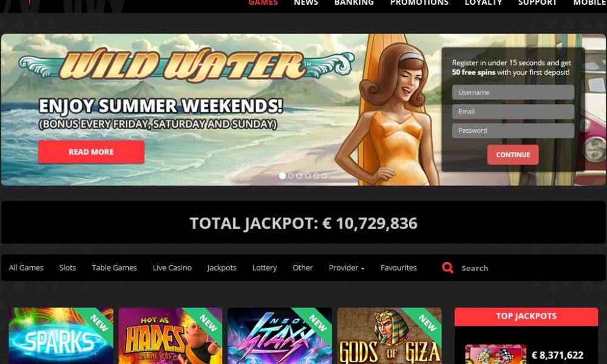
Task: Click the Read More button
Action: pyautogui.click(x=92, y=152)
